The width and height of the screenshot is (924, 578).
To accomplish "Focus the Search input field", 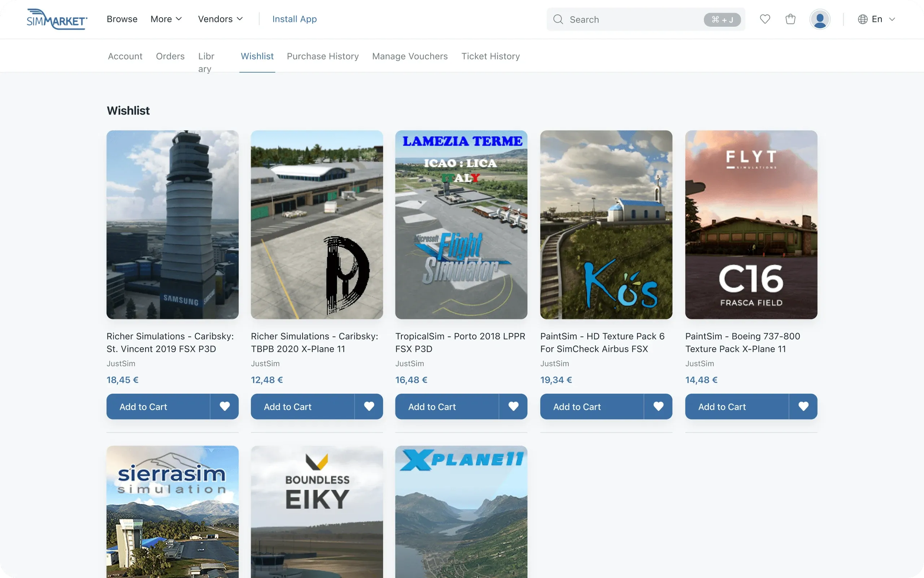I will pos(646,20).
